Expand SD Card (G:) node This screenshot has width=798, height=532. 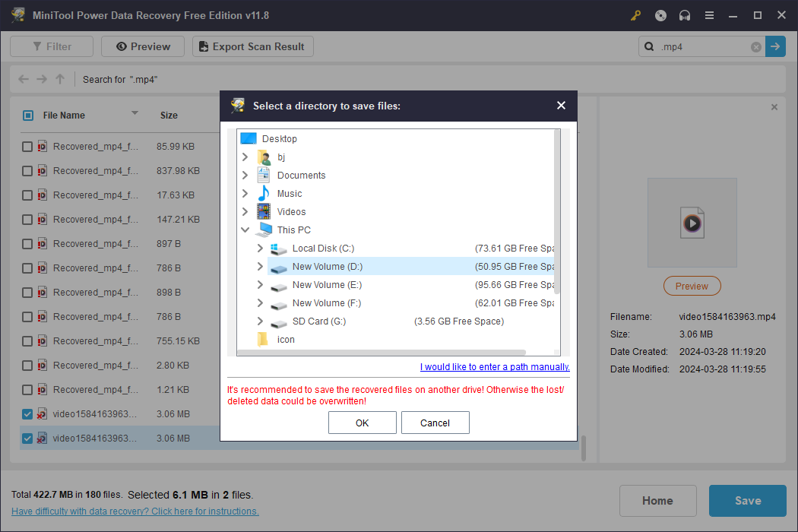pyautogui.click(x=260, y=321)
